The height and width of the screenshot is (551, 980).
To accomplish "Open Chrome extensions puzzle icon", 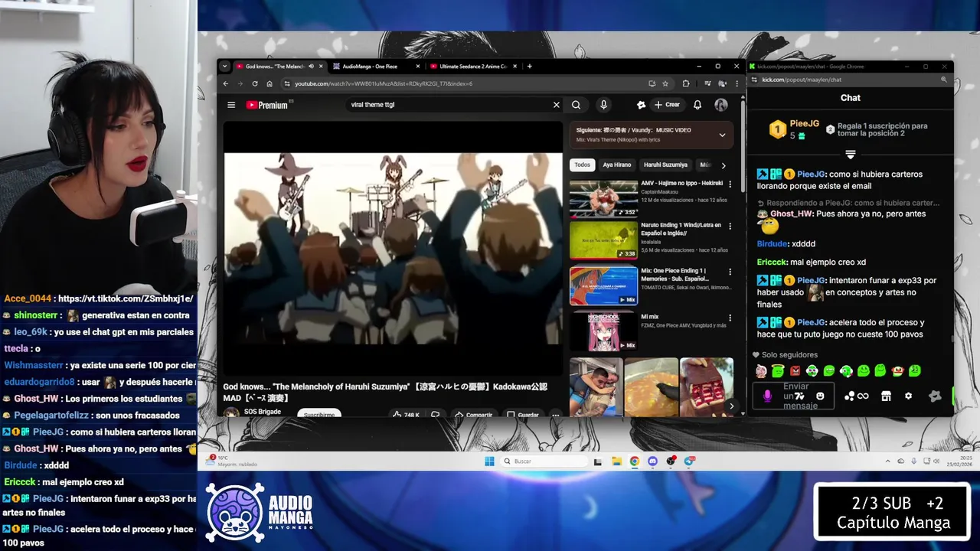I will tap(686, 83).
